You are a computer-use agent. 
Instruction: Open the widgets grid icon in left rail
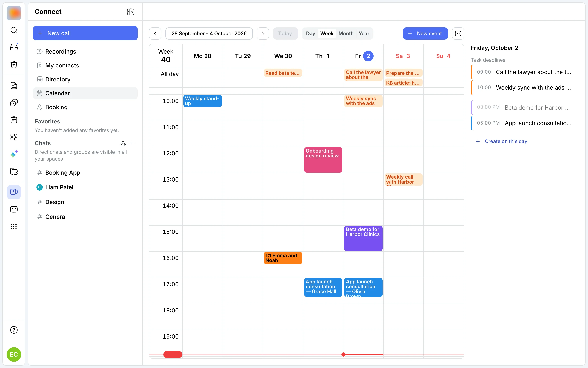pyautogui.click(x=14, y=137)
